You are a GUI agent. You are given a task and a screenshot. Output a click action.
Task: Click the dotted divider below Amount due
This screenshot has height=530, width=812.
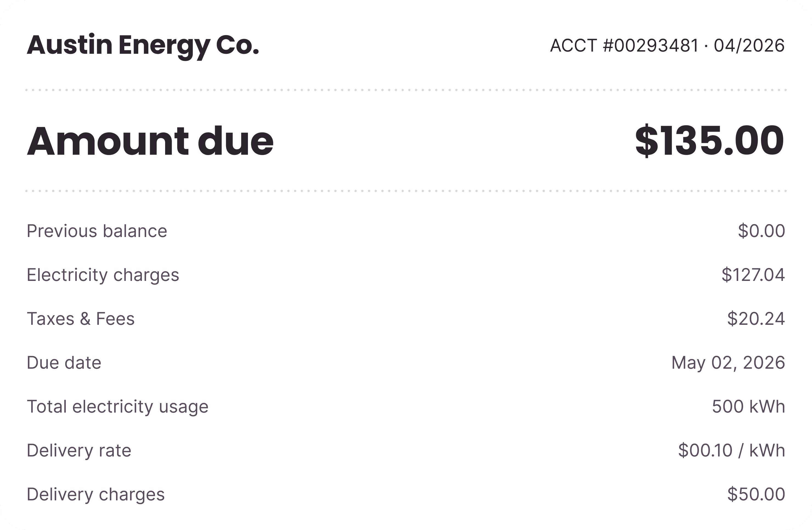click(406, 191)
